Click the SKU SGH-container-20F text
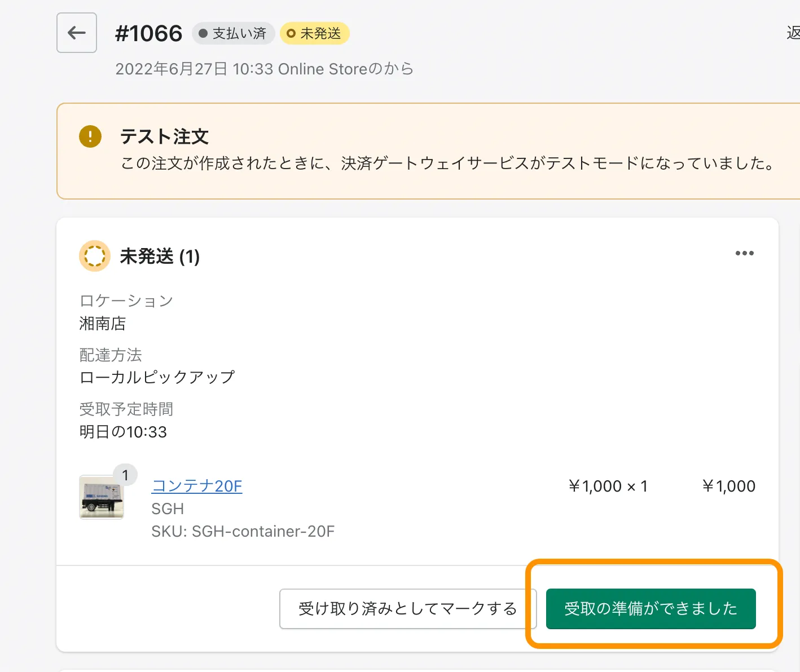Screen dimensions: 800x672 (x=243, y=532)
